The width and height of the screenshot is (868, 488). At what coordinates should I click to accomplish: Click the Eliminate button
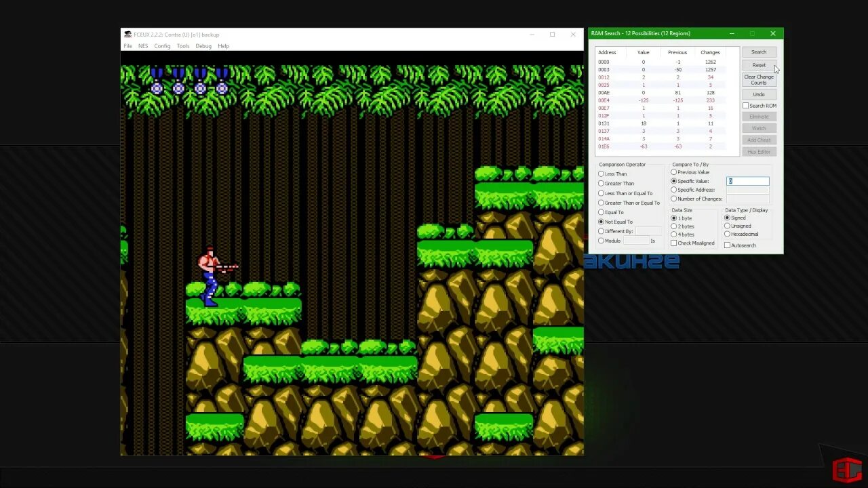coord(759,117)
